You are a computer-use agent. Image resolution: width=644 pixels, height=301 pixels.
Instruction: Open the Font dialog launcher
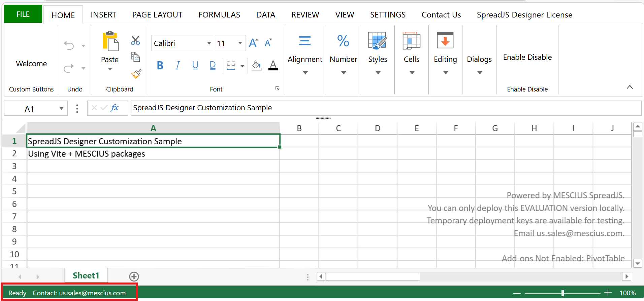click(x=277, y=88)
